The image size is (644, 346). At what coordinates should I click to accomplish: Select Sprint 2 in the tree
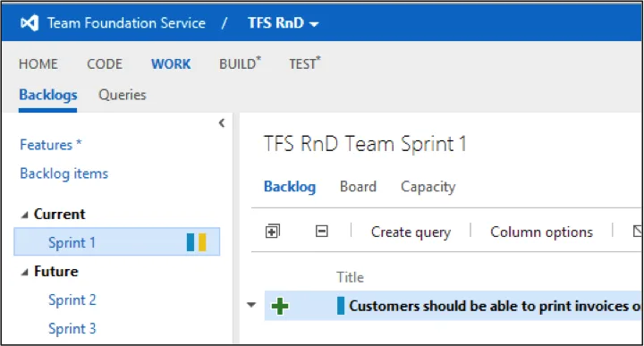pyautogui.click(x=72, y=300)
